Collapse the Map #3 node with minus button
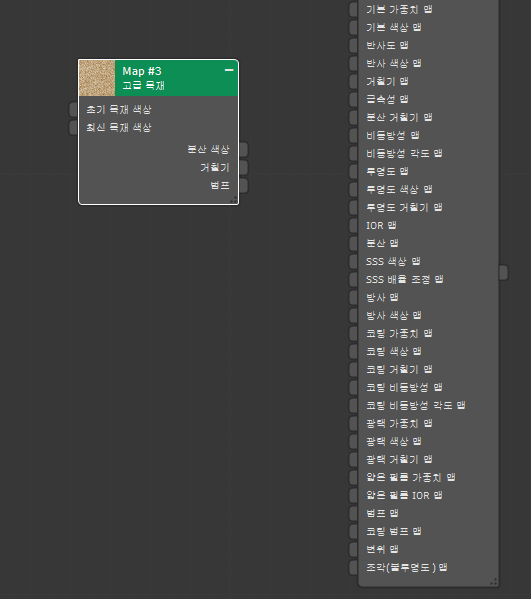531x599 pixels. [x=229, y=70]
